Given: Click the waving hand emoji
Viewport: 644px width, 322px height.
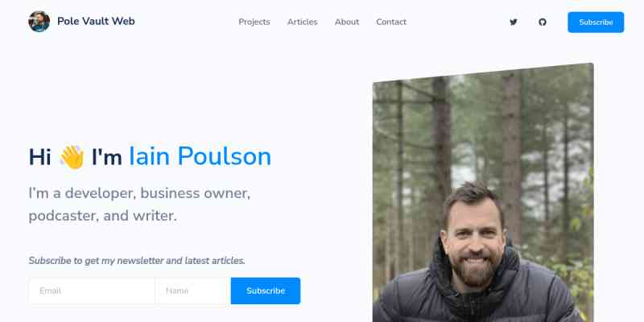Looking at the screenshot, I should (x=72, y=157).
